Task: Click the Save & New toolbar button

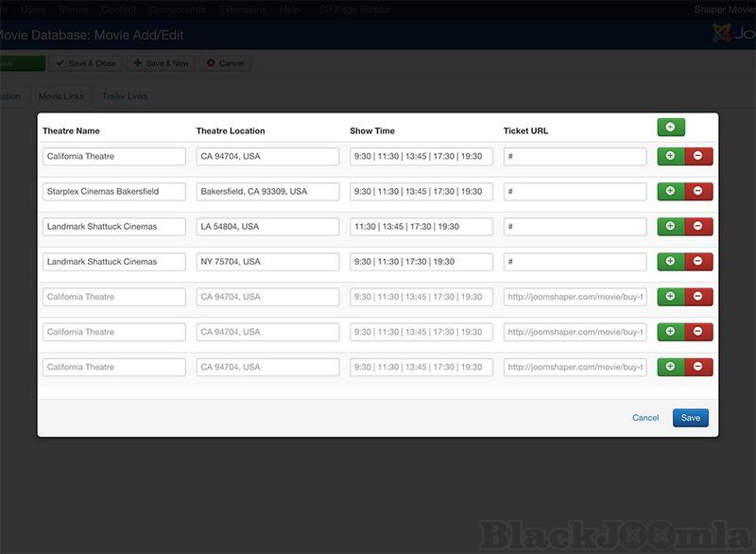Action: pos(161,63)
